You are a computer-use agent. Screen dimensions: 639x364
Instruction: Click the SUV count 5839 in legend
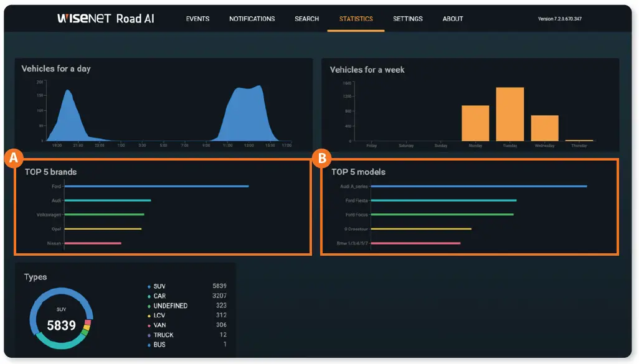point(219,286)
